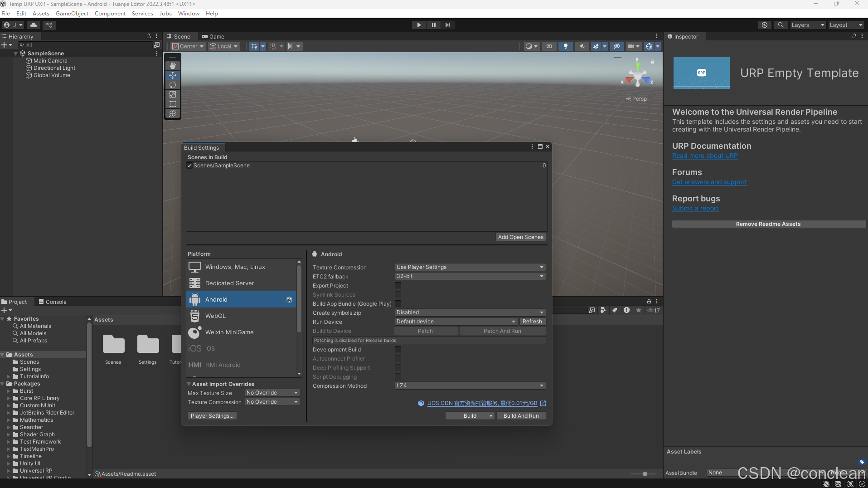The width and height of the screenshot is (868, 488).
Task: Select the Scale tool
Action: click(173, 94)
